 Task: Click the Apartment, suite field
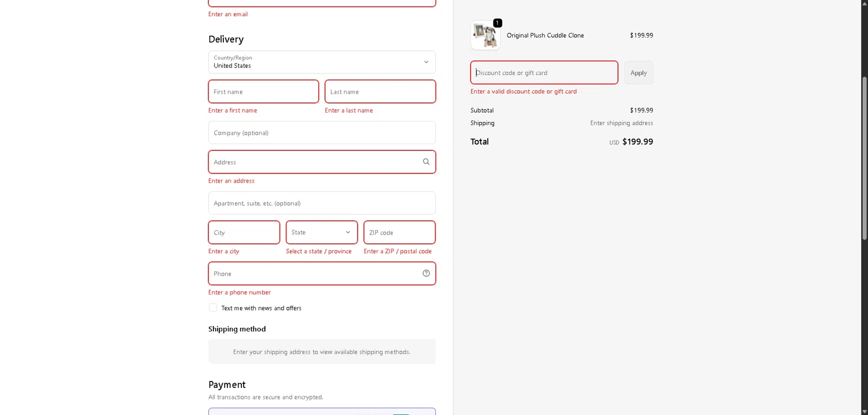321,203
